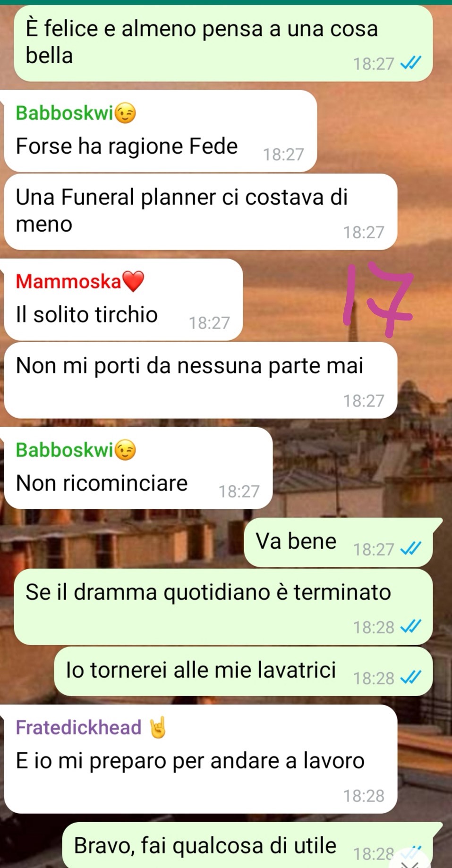Tap the red heart emoji beside Mammoska
The width and height of the screenshot is (452, 868).
point(133,282)
